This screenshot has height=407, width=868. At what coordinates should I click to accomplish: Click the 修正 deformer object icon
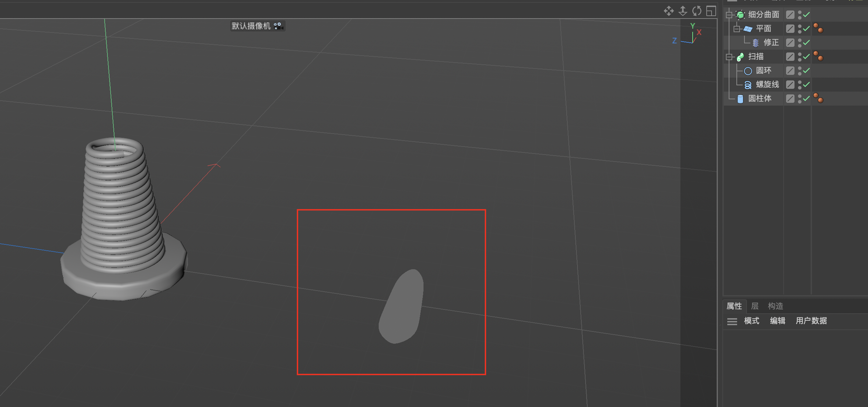pyautogui.click(x=756, y=43)
